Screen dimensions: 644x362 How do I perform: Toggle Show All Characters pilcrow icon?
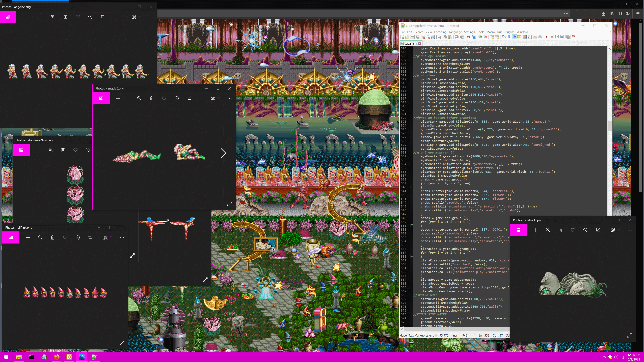click(x=509, y=37)
